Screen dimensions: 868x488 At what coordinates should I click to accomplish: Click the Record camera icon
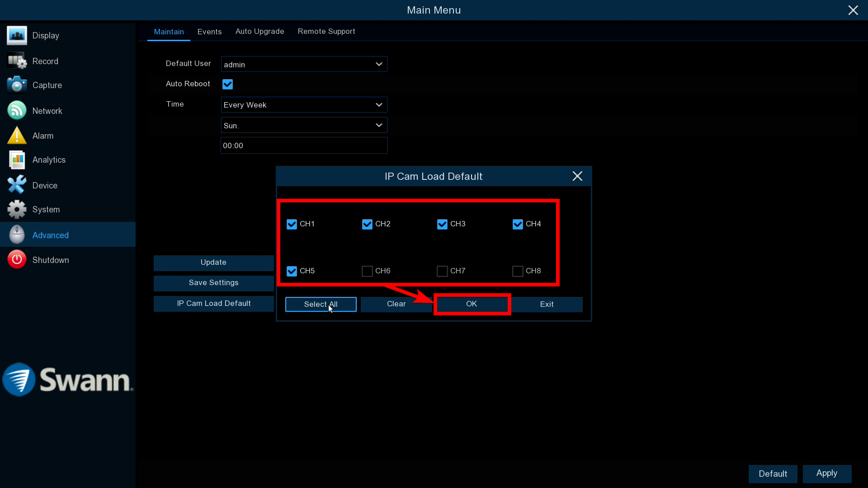point(17,61)
